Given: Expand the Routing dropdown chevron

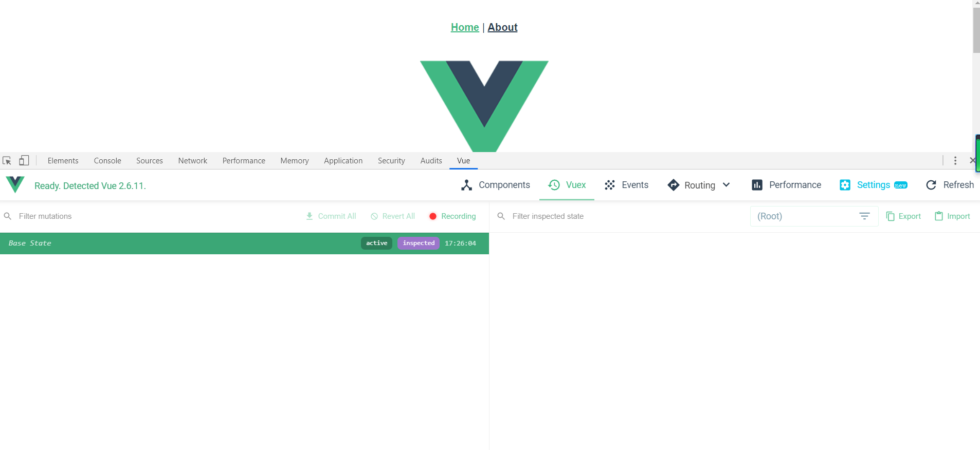Looking at the screenshot, I should (726, 185).
